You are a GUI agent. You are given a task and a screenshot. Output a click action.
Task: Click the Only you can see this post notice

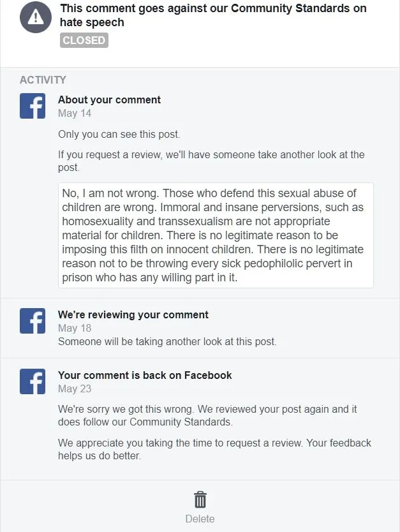pyautogui.click(x=119, y=134)
